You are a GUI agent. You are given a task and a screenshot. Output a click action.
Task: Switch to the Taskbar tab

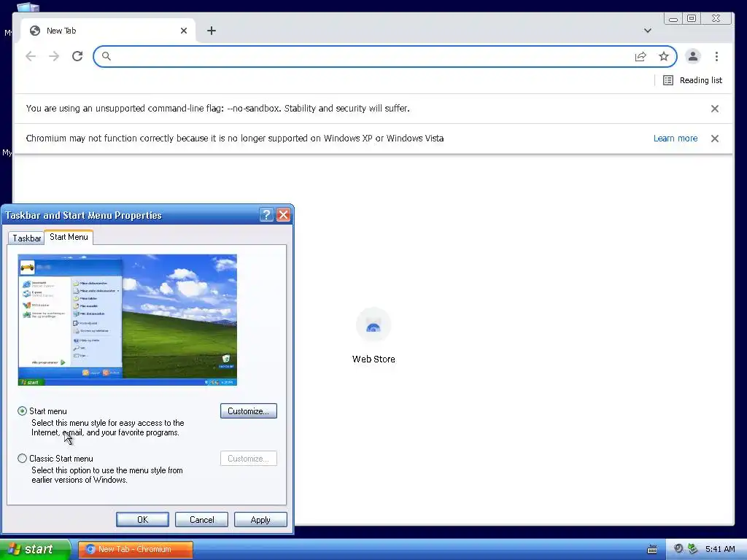26,238
